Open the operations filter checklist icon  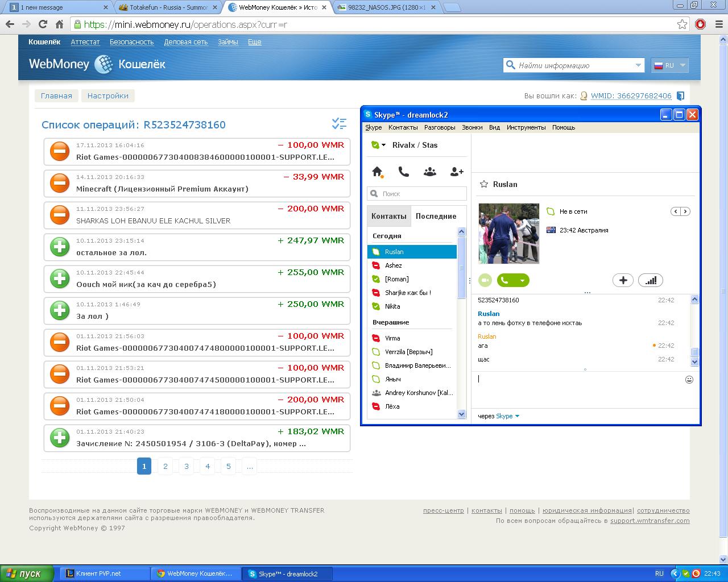[339, 123]
